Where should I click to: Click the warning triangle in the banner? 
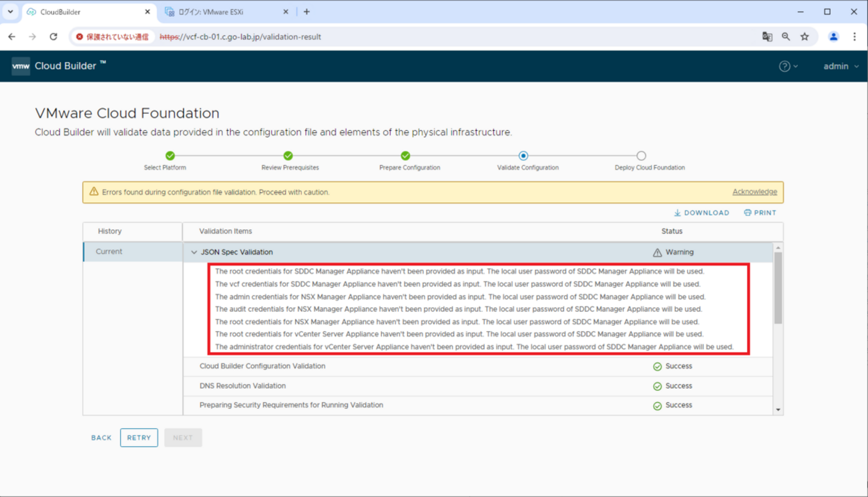click(x=94, y=192)
